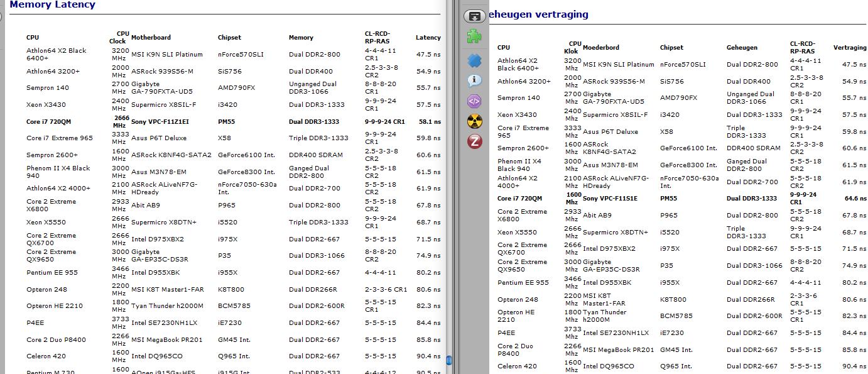Click nForce570SLI chipset in Memory Latency table
Image resolution: width=868 pixels, height=374 pixels.
click(x=241, y=55)
